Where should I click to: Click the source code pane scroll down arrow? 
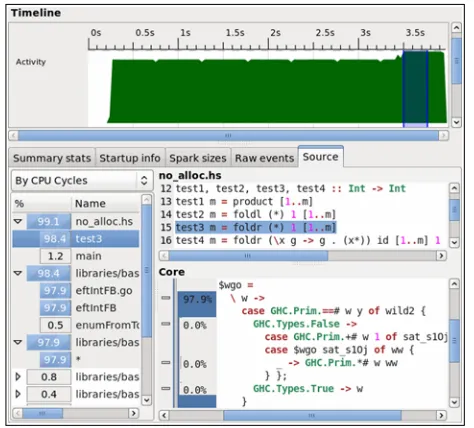pyautogui.click(x=454, y=243)
